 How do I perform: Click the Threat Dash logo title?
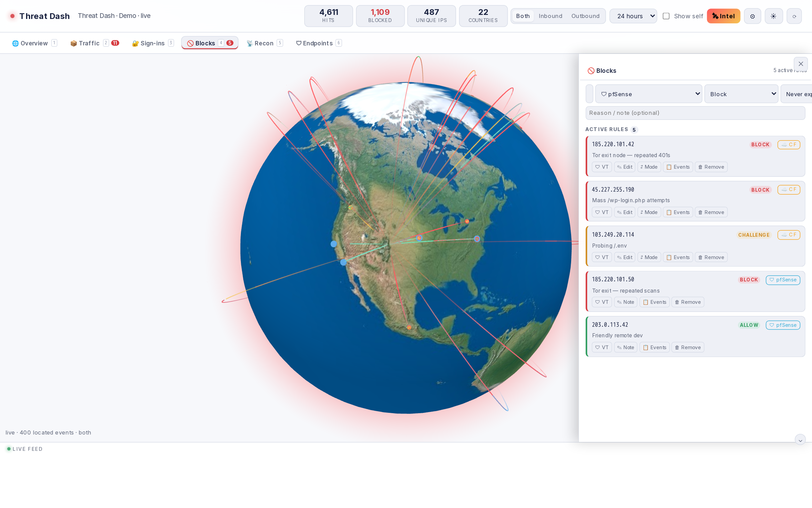[44, 16]
